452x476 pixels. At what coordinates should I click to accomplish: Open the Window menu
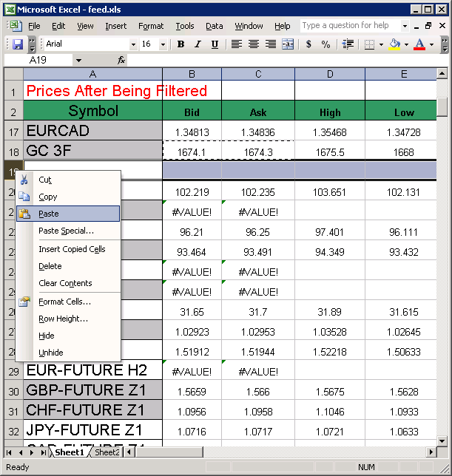249,26
